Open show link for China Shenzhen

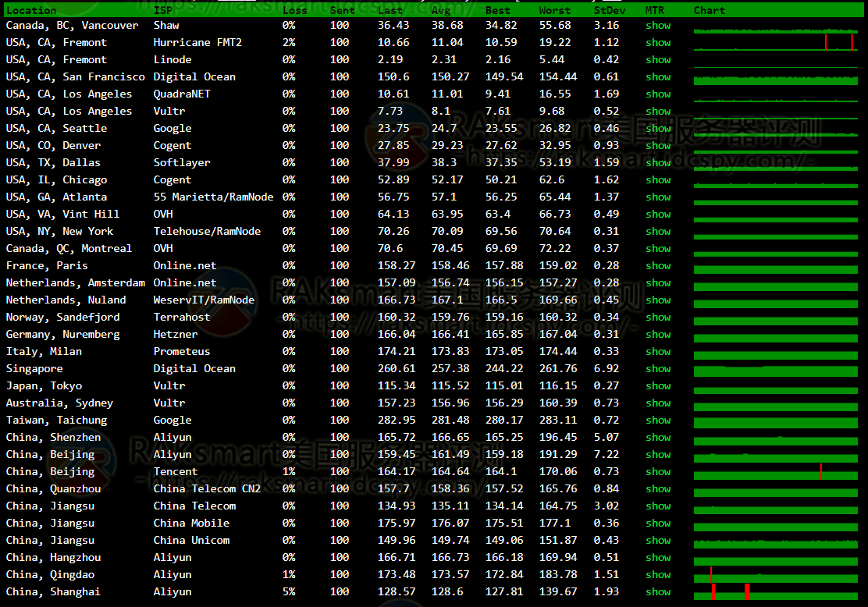pos(658,437)
